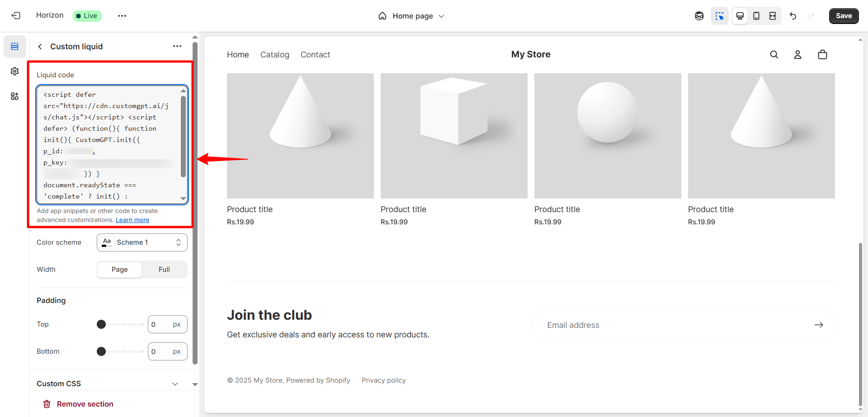Click the Powered by Shopify link
868x417 pixels.
click(318, 380)
